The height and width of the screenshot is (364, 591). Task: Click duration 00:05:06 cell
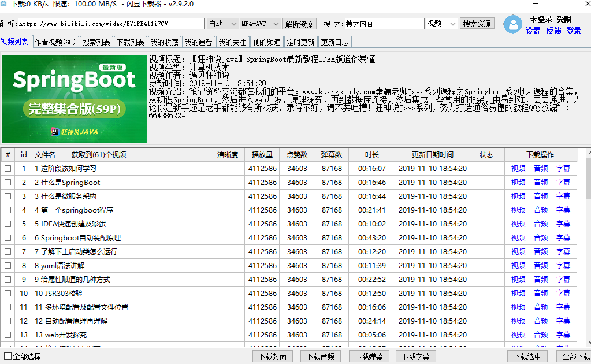372,335
